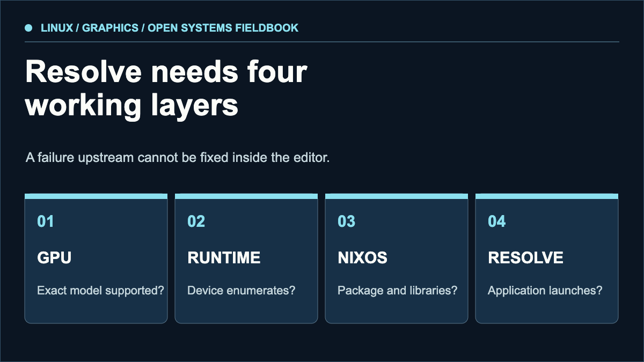Click the 'RUNTIME' card heading

pyautogui.click(x=224, y=257)
